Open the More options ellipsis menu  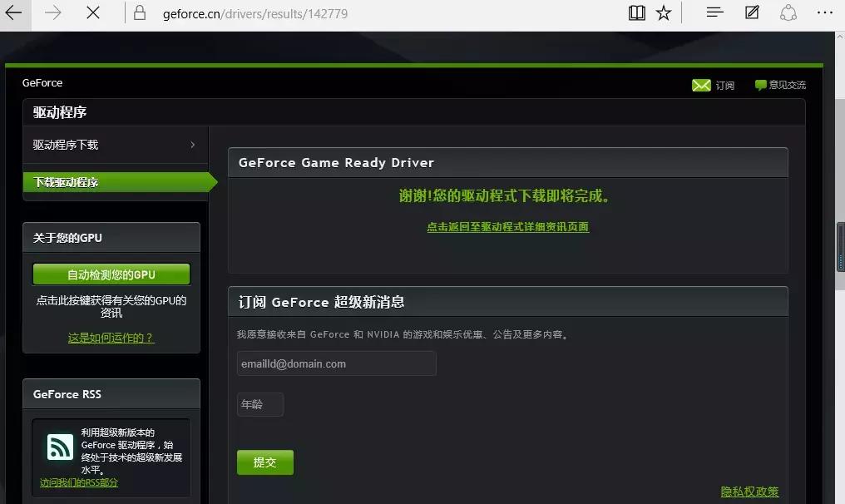826,12
